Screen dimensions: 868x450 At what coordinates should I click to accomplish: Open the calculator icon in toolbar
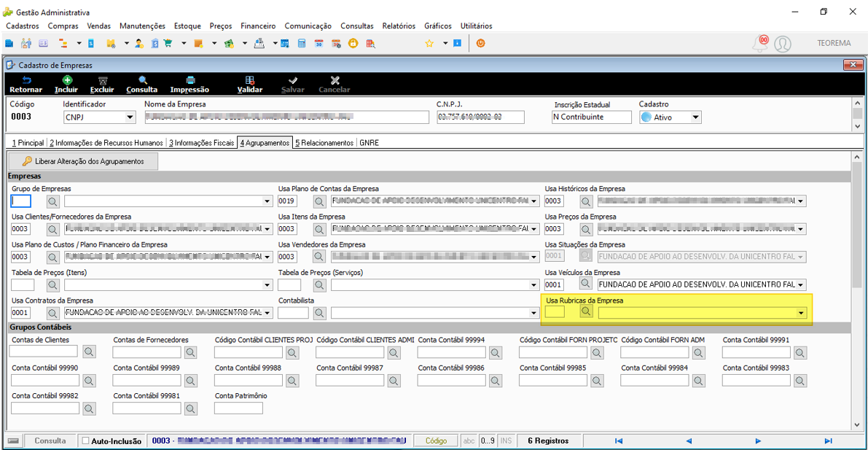[302, 43]
